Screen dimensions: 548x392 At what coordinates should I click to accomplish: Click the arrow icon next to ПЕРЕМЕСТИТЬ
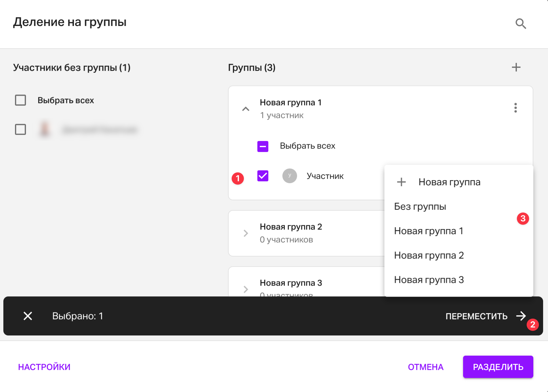click(521, 316)
